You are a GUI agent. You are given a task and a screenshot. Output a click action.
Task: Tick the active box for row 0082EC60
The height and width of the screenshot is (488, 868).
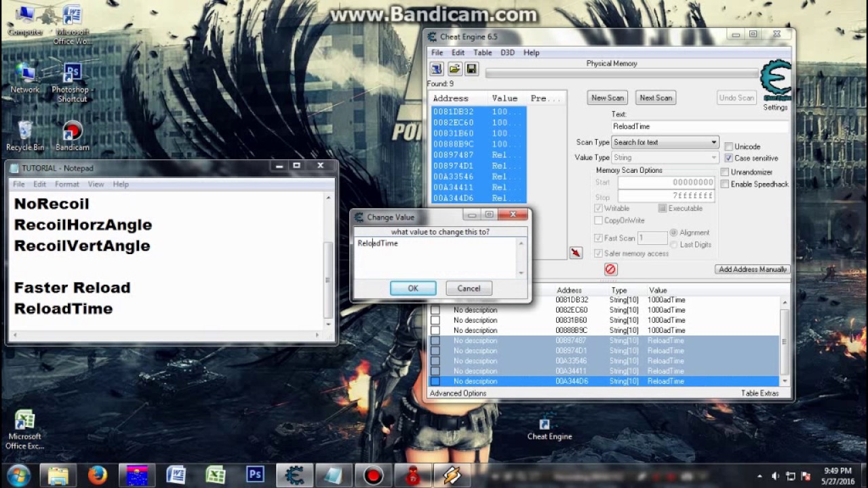tap(435, 310)
